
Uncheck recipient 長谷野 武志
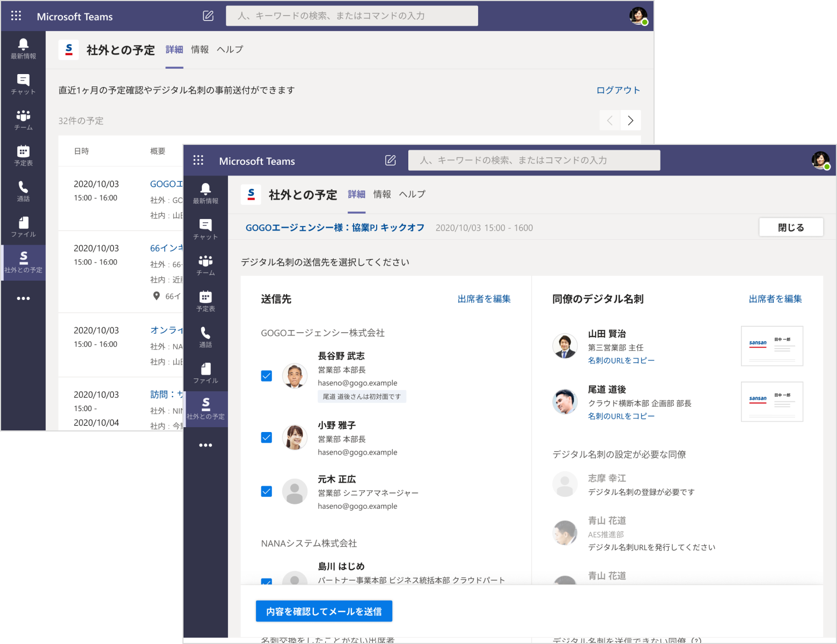[x=267, y=376]
